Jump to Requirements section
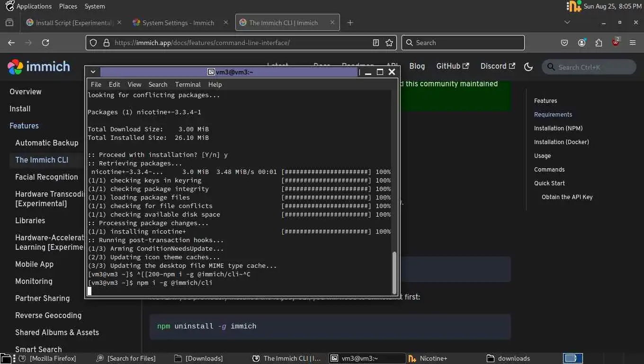Image resolution: width=644 pixels, height=364 pixels. [x=553, y=114]
